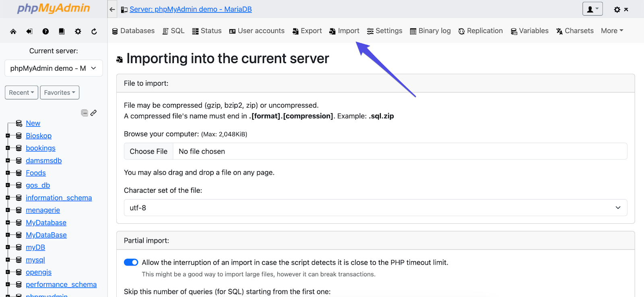Open the MyDataBase database link
Viewport: 644px width, 297px height.
(x=46, y=235)
